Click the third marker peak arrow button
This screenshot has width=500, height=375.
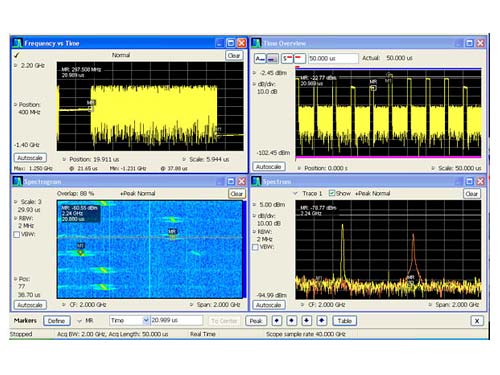click(307, 321)
